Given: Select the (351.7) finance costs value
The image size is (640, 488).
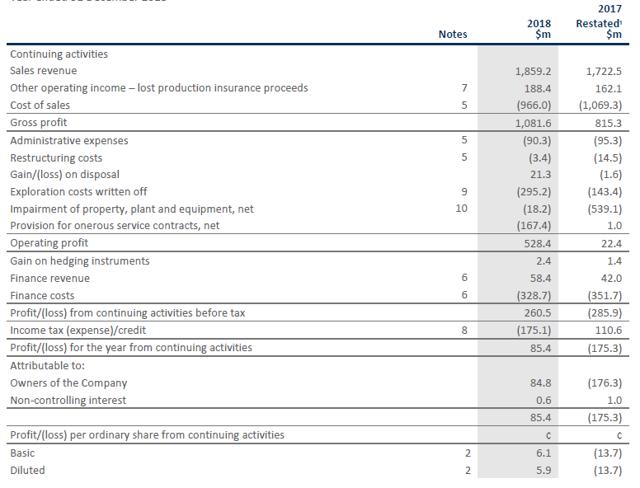Looking at the screenshot, I should point(605,295).
